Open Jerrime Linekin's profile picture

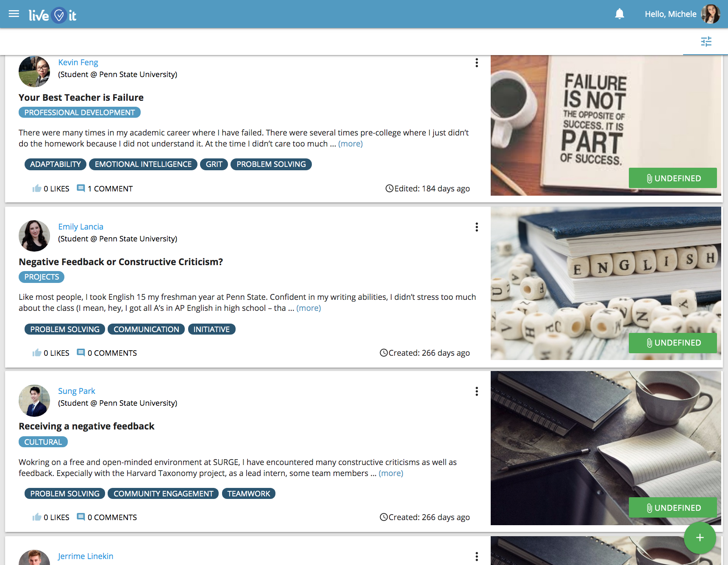coord(34,557)
